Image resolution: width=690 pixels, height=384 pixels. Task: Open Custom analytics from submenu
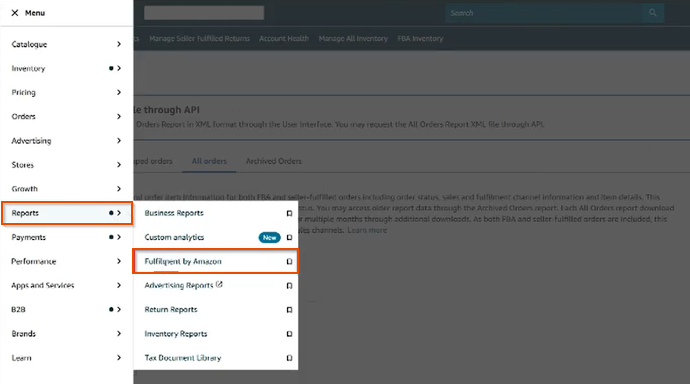pos(174,237)
